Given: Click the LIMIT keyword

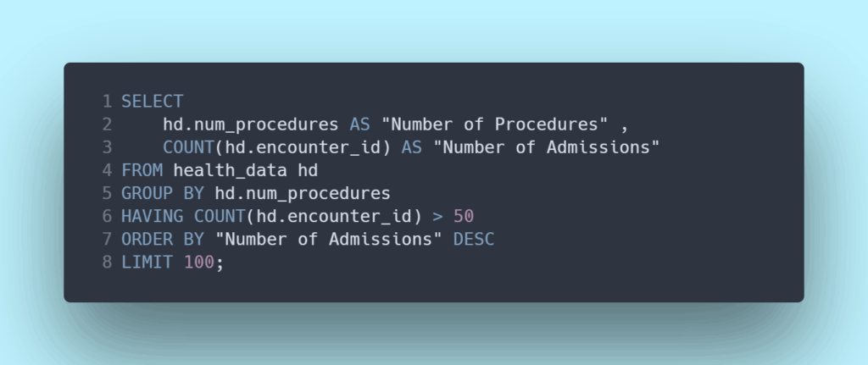Looking at the screenshot, I should pos(147,262).
